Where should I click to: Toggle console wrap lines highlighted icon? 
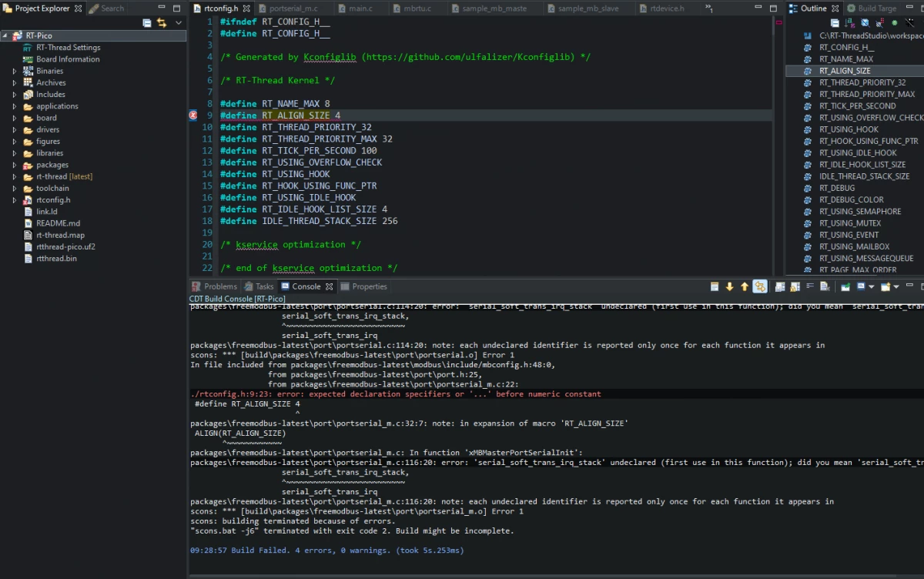tap(760, 286)
